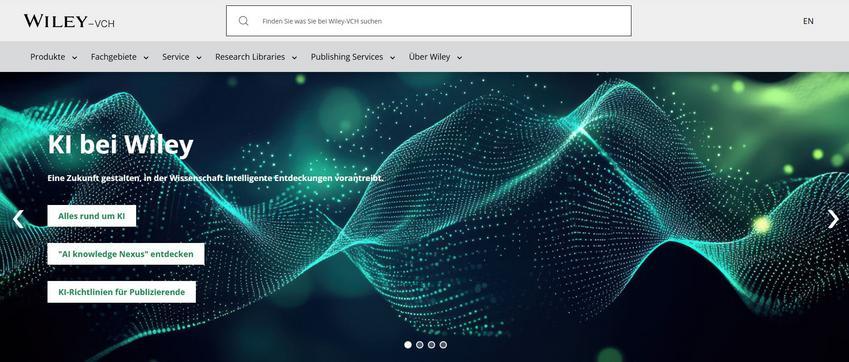Viewport: 849px width, 362px height.
Task: Expand the Publishing Services chevron
Action: (x=392, y=57)
